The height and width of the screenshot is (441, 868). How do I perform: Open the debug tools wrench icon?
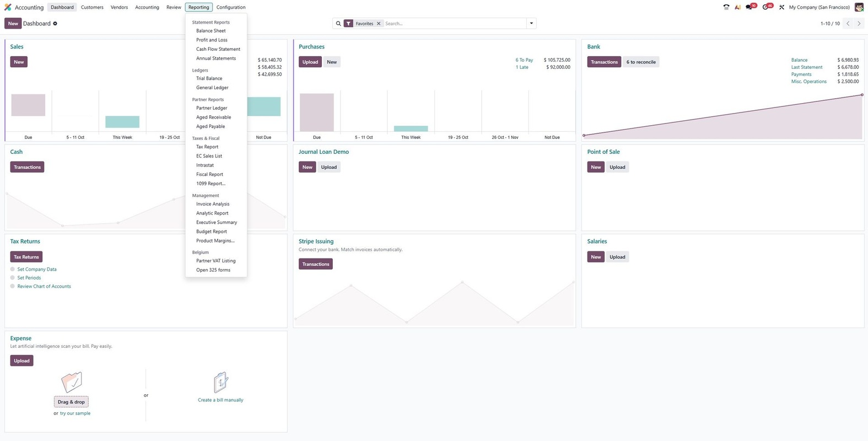(x=781, y=7)
